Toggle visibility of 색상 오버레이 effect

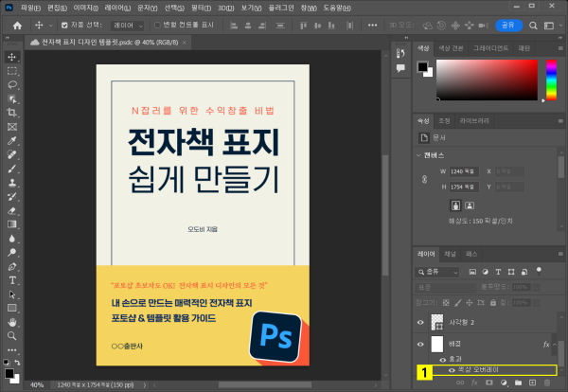tap(450, 369)
